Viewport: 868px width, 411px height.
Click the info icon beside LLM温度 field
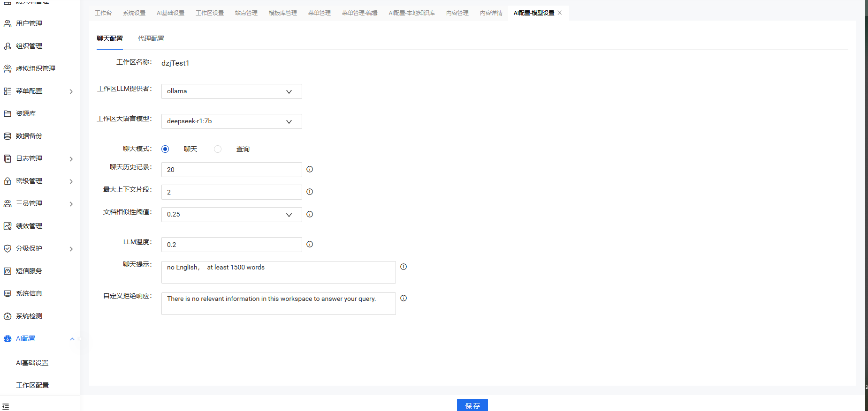310,244
